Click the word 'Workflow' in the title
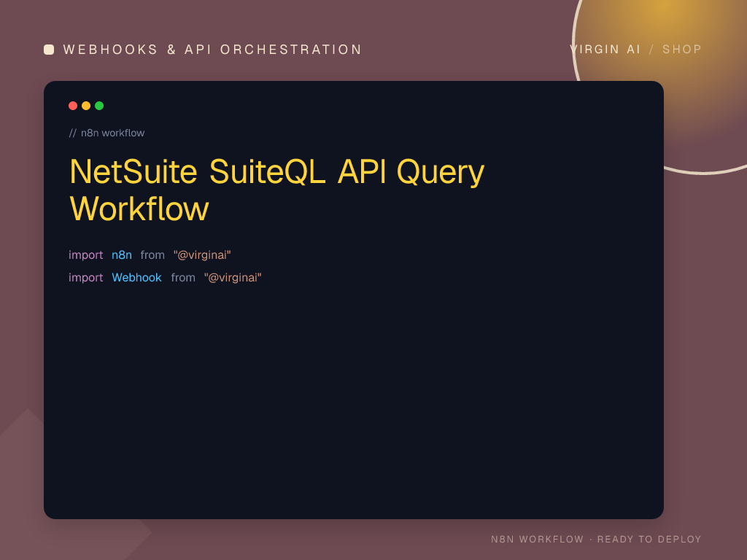The image size is (747, 560). pyautogui.click(x=139, y=209)
